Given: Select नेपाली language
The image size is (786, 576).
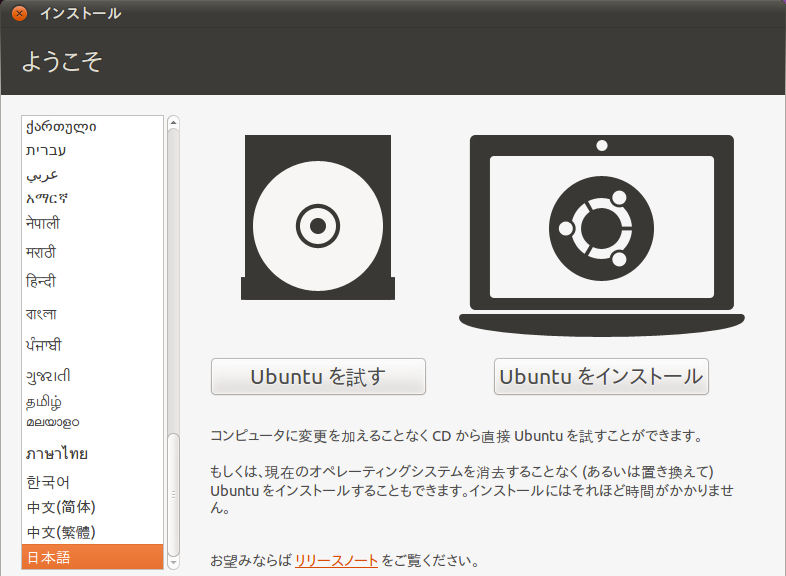Looking at the screenshot, I should 92,223.
